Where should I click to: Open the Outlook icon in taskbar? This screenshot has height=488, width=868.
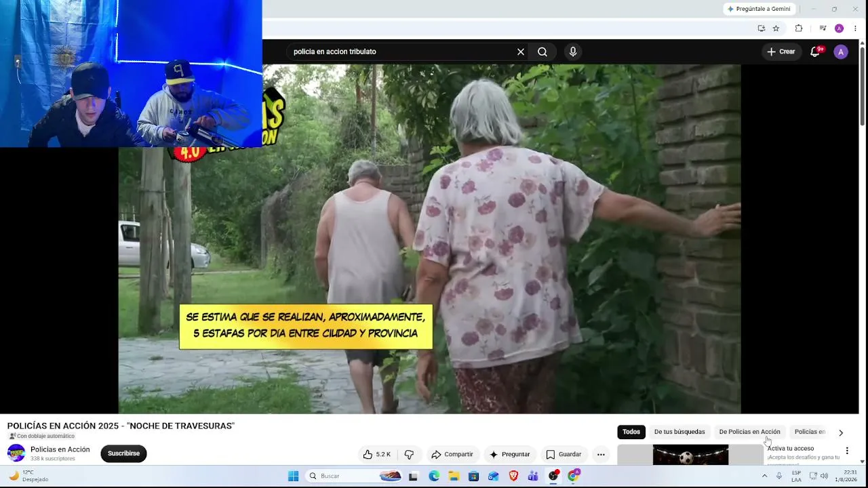click(x=493, y=476)
